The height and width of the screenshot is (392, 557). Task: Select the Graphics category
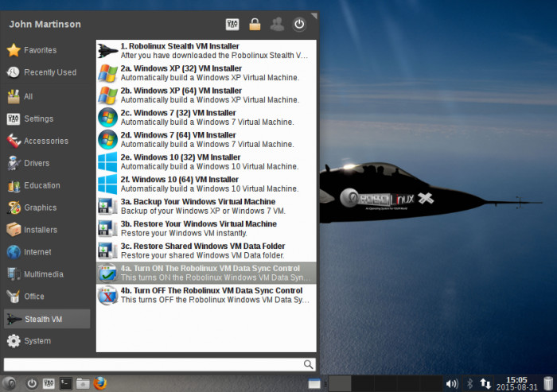pyautogui.click(x=46, y=208)
